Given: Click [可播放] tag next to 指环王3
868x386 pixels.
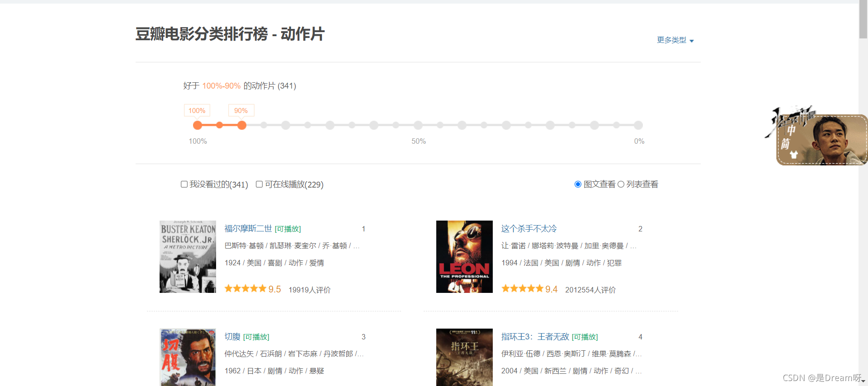Looking at the screenshot, I should [x=585, y=337].
